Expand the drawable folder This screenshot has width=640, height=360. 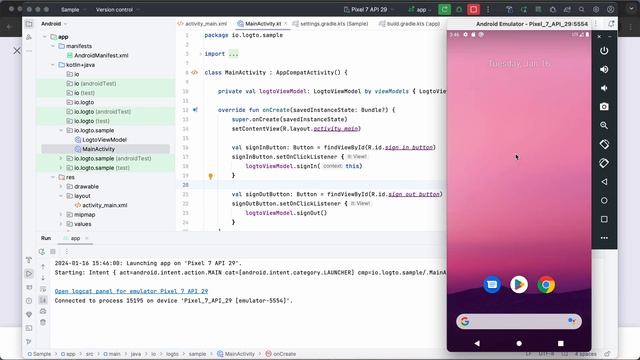coord(61,187)
